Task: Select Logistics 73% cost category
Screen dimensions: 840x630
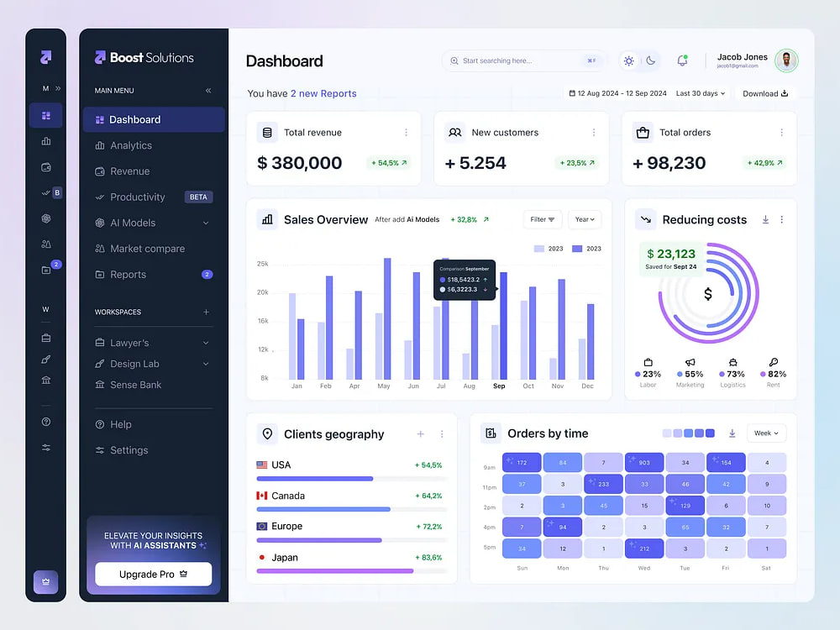Action: coord(732,373)
